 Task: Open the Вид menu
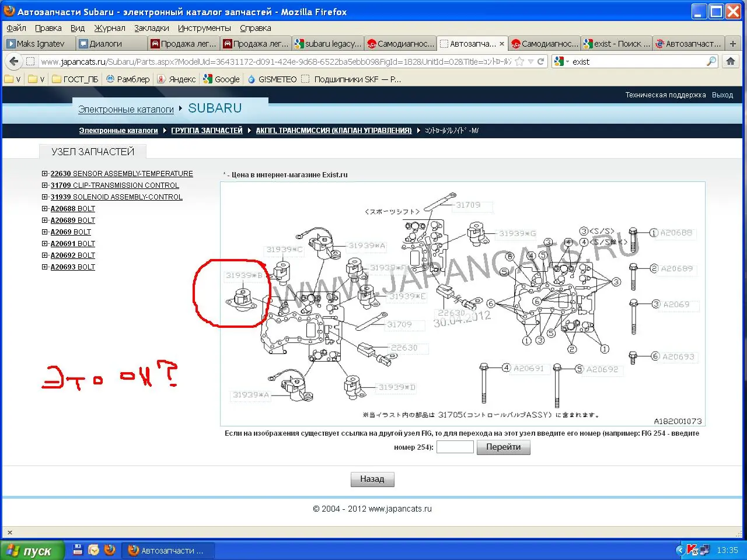pyautogui.click(x=78, y=28)
